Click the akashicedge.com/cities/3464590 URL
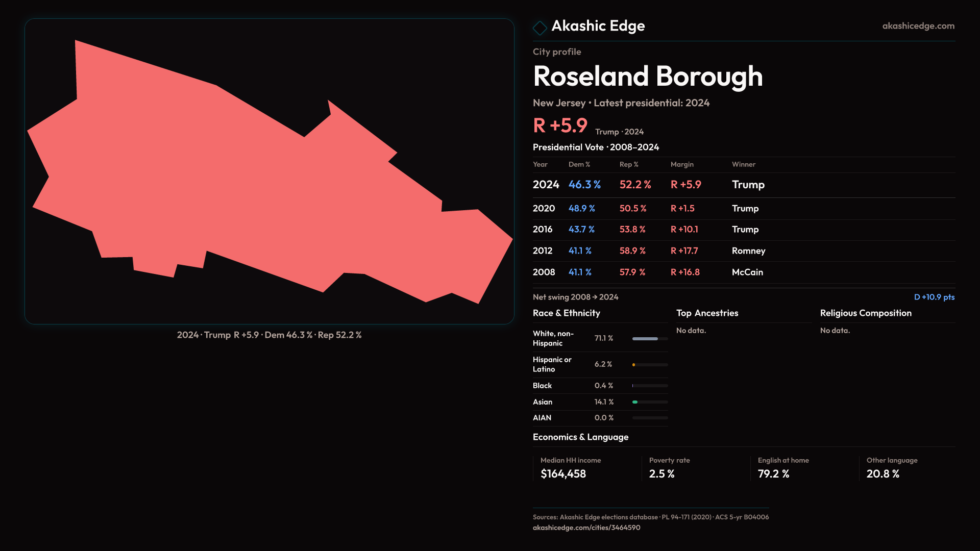 tap(586, 528)
